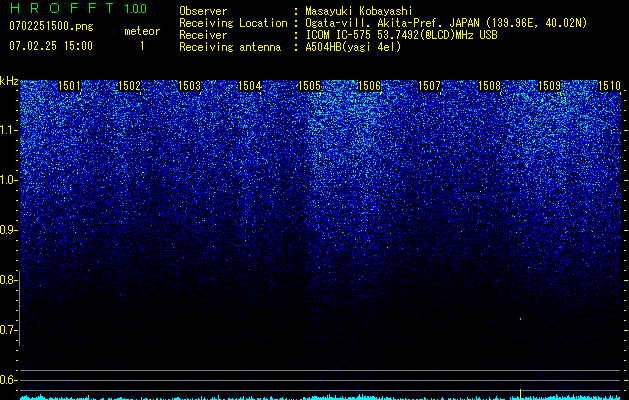The height and width of the screenshot is (400, 629).
Task: Click the meteor label
Action: tap(142, 31)
